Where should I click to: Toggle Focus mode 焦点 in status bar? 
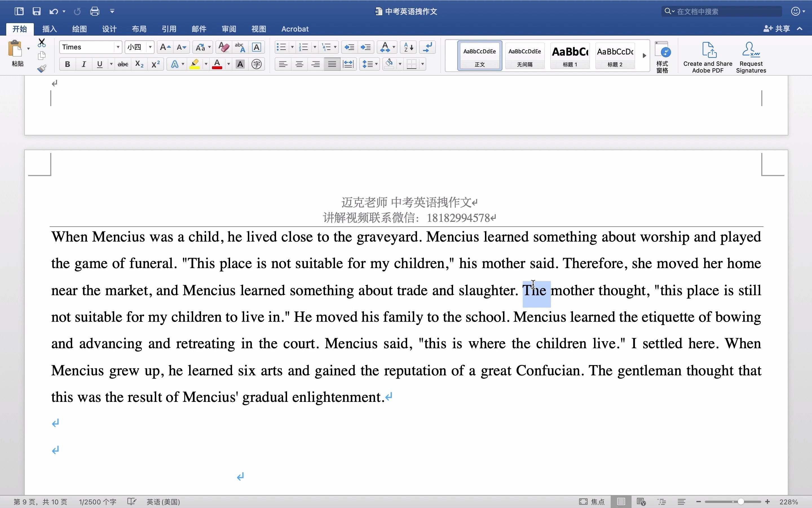(592, 502)
